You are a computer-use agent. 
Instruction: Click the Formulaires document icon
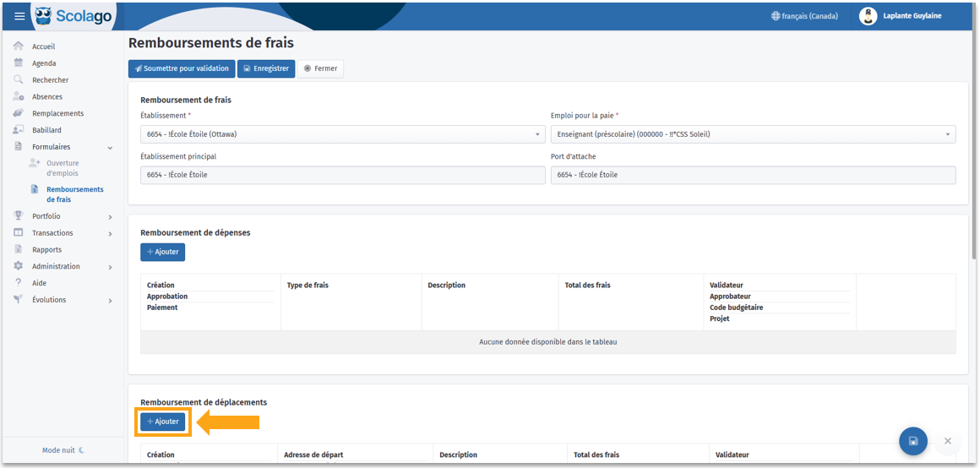tap(18, 147)
